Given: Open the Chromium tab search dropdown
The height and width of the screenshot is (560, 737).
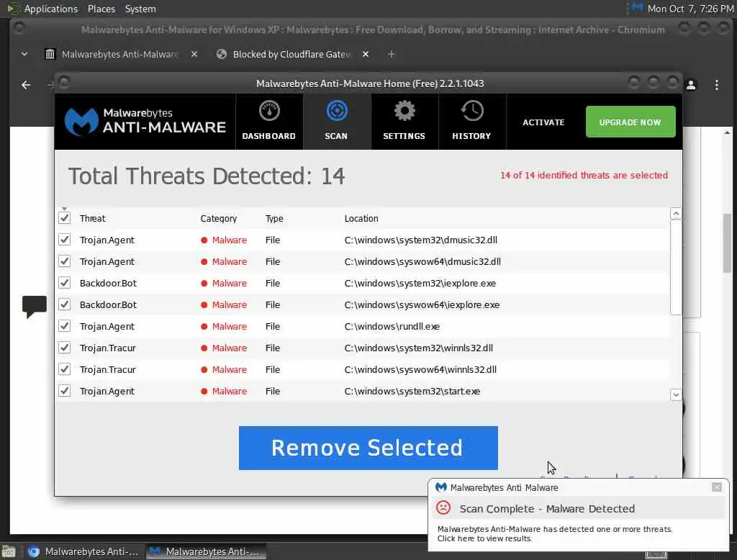Looking at the screenshot, I should [x=24, y=54].
